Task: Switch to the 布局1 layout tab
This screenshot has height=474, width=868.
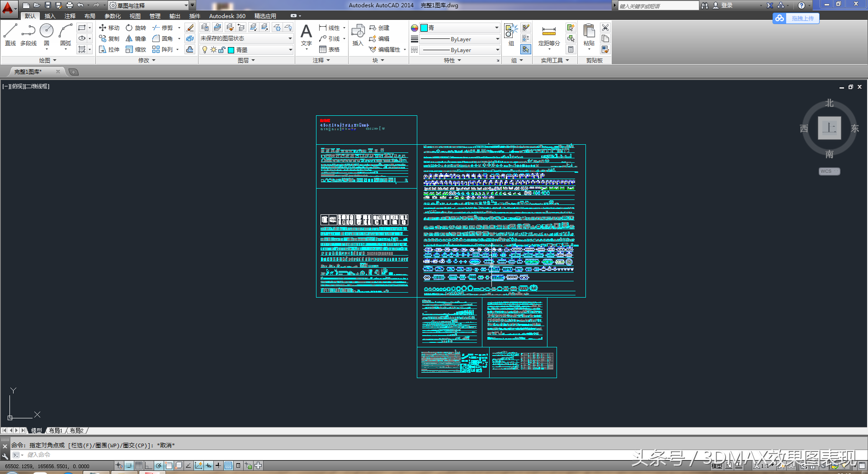Action: pyautogui.click(x=56, y=431)
